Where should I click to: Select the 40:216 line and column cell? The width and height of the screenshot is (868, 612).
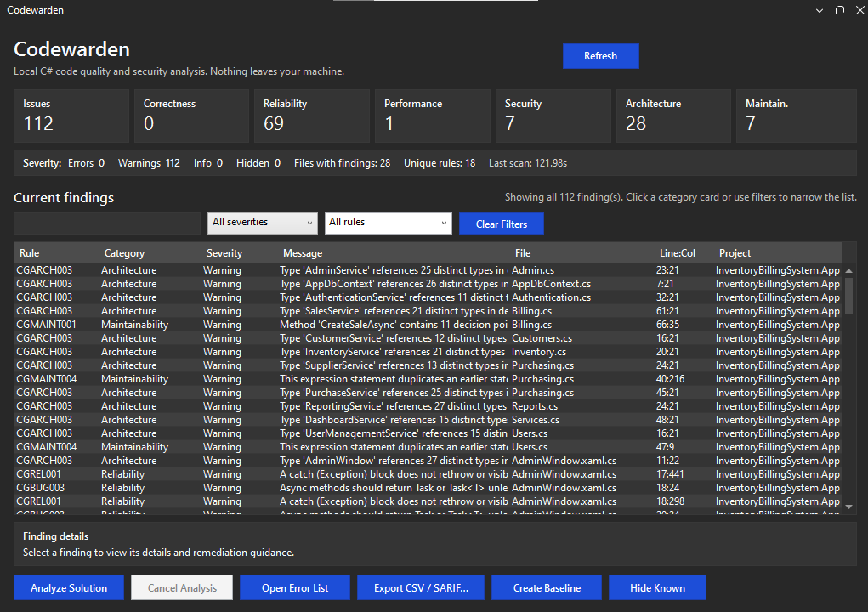tap(671, 379)
